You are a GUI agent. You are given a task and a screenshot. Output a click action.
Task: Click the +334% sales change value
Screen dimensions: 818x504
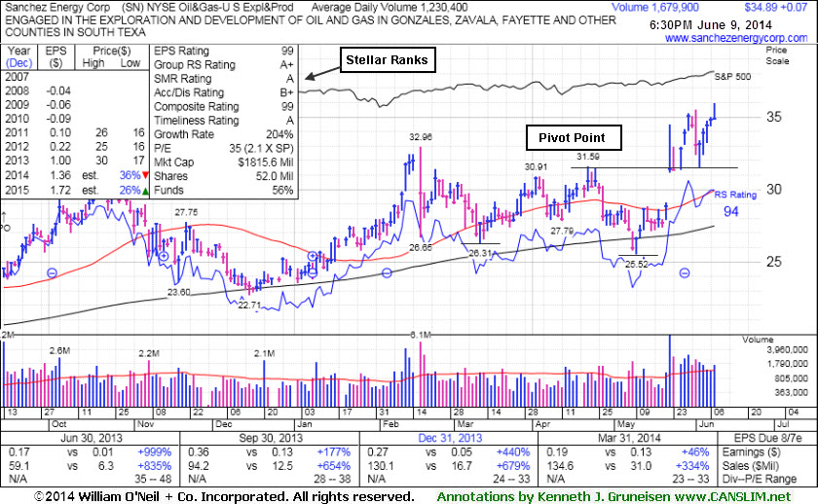(692, 465)
